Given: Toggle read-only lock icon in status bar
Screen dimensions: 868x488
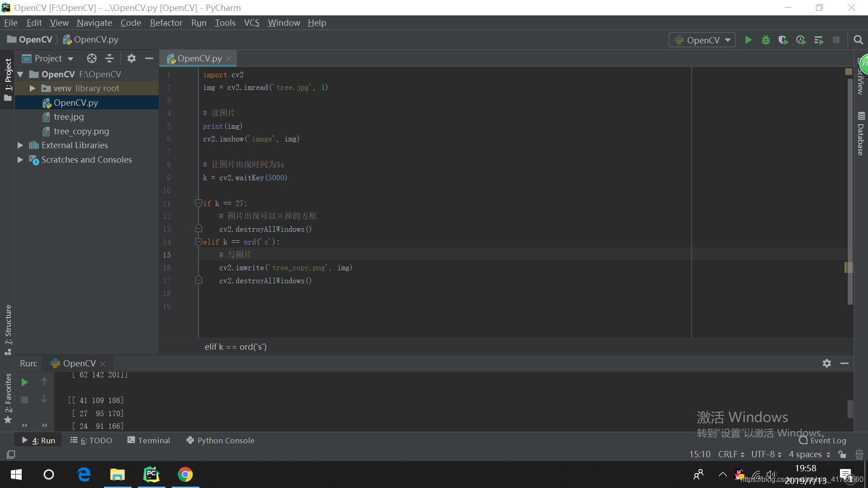Looking at the screenshot, I should (842, 454).
